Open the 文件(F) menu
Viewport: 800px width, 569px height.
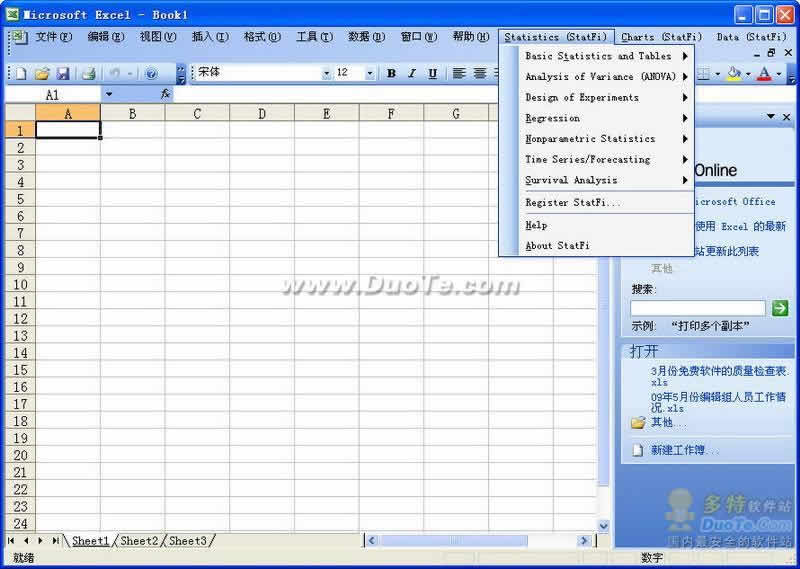(54, 37)
